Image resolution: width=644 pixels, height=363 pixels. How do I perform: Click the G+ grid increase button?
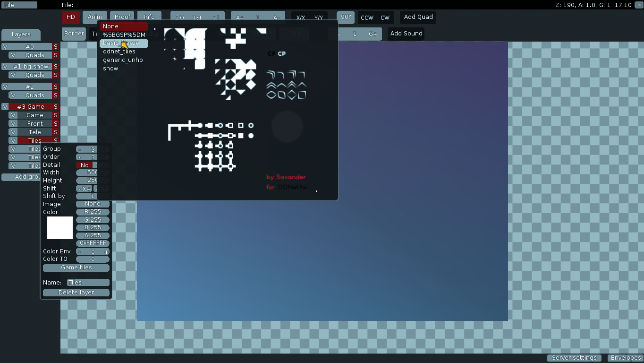(373, 34)
